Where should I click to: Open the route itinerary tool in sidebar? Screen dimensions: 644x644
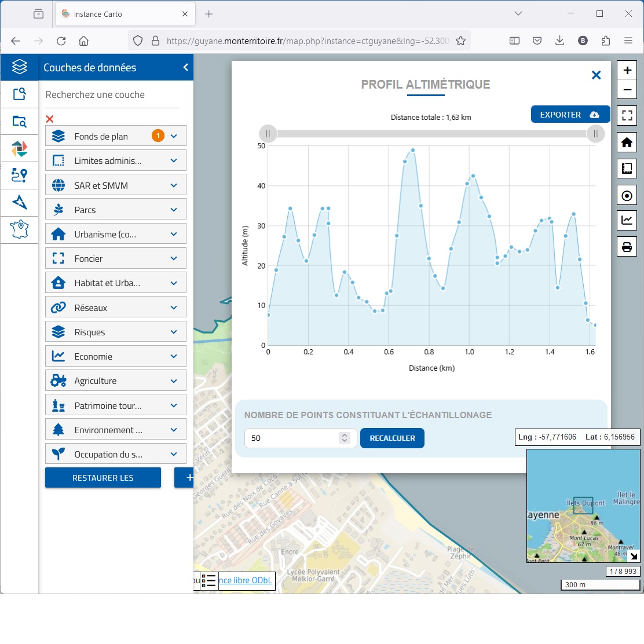pos(20,174)
